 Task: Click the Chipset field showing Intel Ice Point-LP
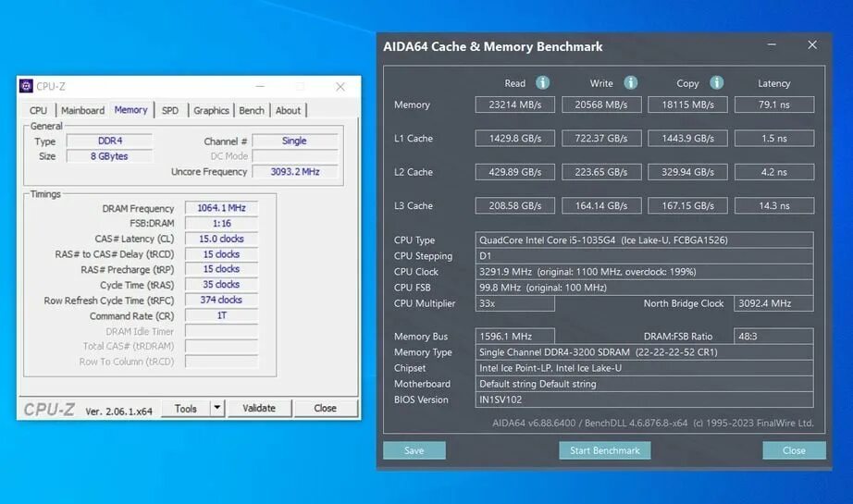click(x=645, y=367)
